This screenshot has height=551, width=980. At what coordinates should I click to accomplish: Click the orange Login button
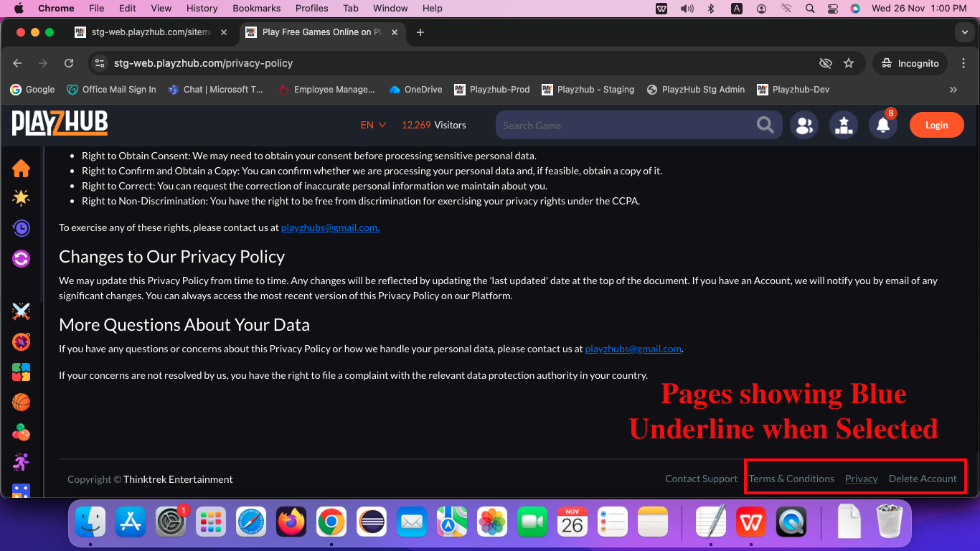[936, 125]
